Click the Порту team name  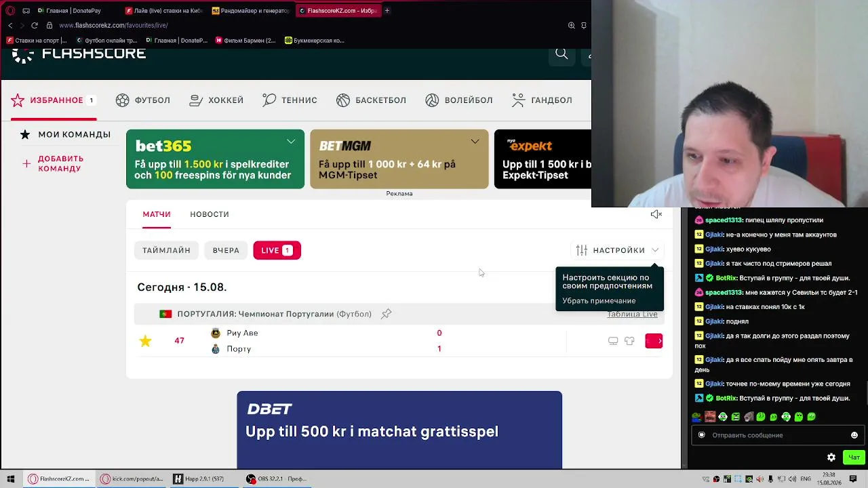tap(239, 349)
